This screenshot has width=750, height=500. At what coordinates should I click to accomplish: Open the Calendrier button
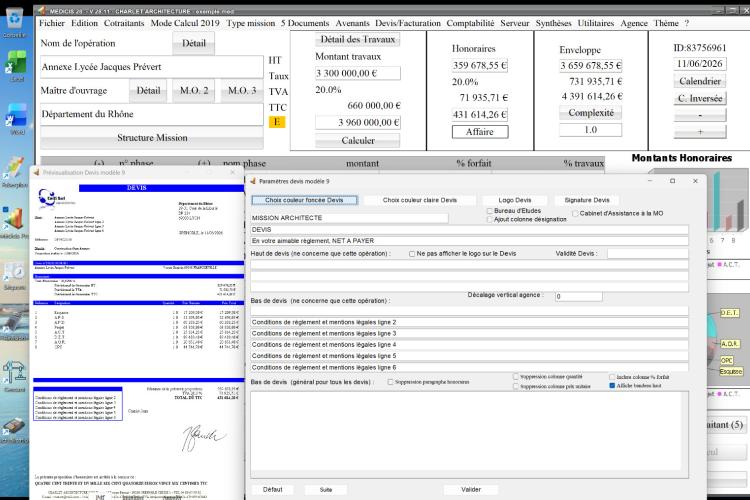[x=700, y=81]
